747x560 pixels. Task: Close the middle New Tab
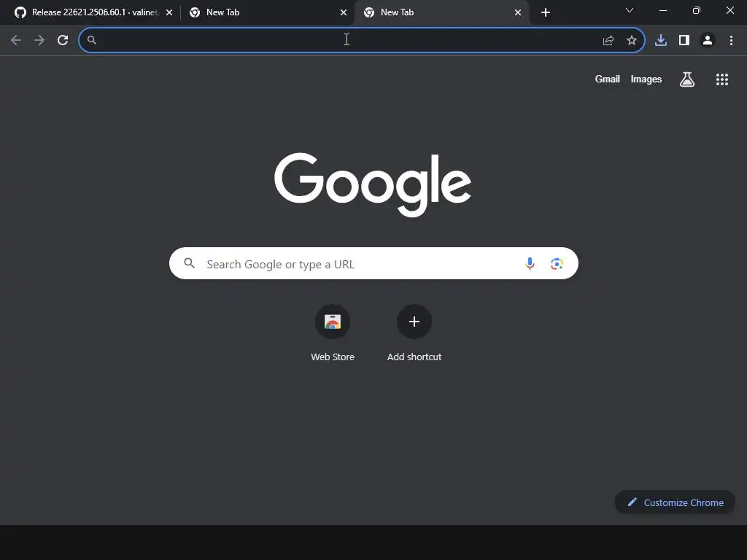tap(344, 13)
